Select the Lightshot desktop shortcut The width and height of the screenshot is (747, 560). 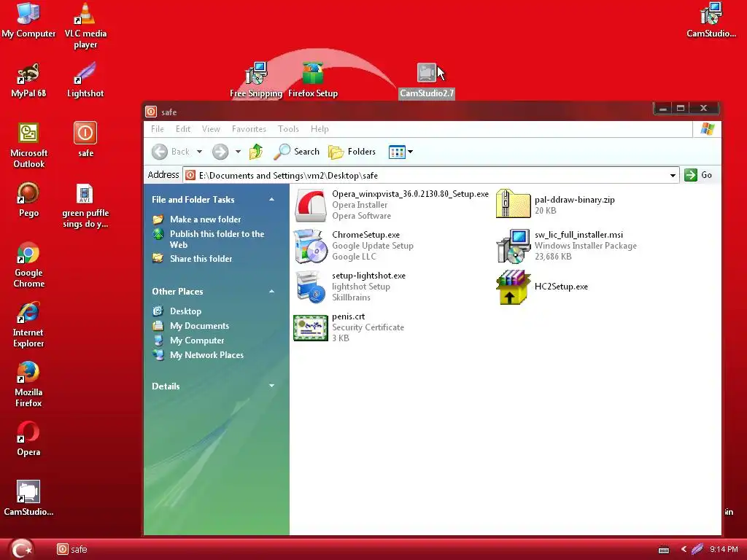(85, 79)
